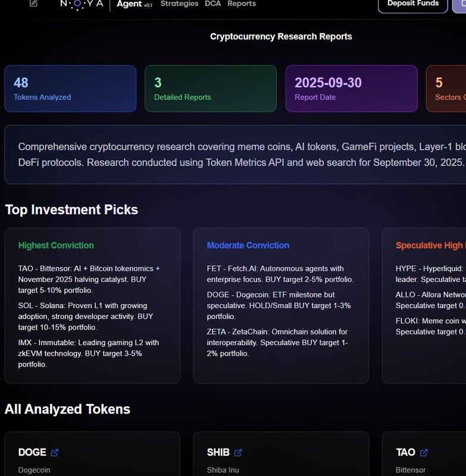The image size is (466, 476).
Task: Open the external link icon beside DOGE
Action: click(55, 453)
